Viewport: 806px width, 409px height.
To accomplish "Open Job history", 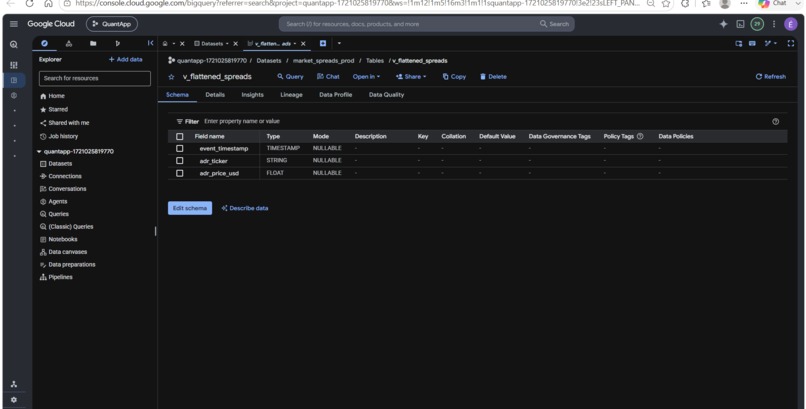I will (59, 136).
